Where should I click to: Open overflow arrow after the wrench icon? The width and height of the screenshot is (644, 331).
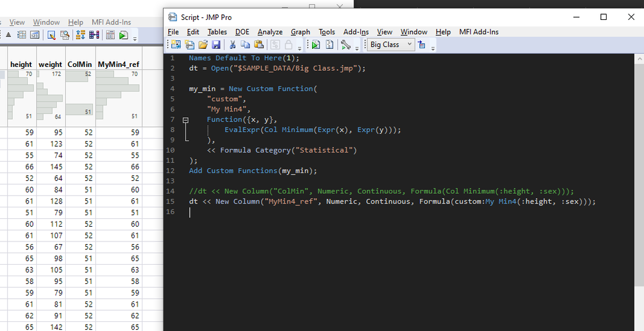(x=356, y=48)
